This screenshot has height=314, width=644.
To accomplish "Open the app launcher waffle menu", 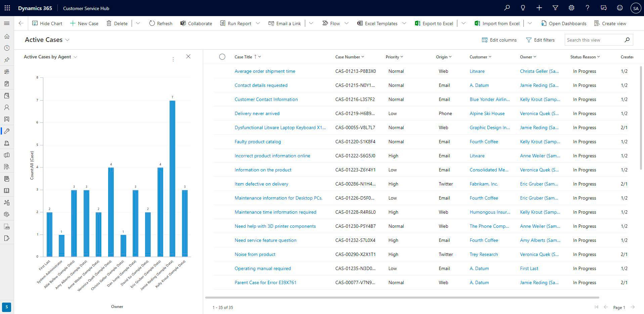I will (7, 8).
